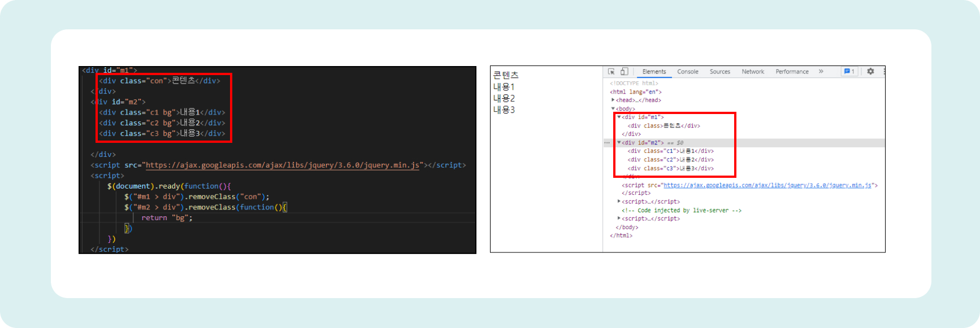Click the class="c2 bg" line in editor
980x328 pixels.
point(162,123)
